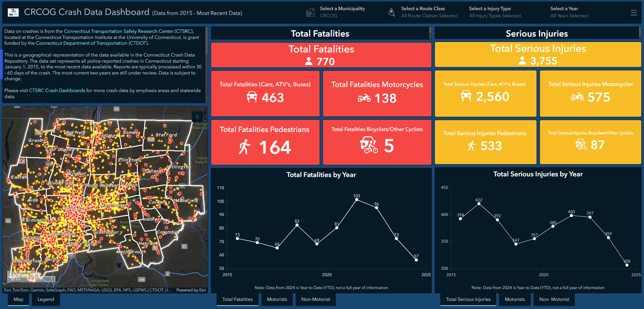Viewport: 644px width, 309px height.
Task: Switch the left chart to Non-Motorist view
Action: [x=316, y=299]
